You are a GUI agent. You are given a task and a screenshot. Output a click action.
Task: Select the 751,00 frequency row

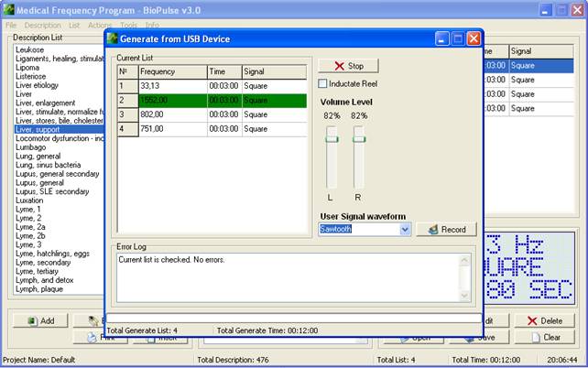click(x=212, y=129)
